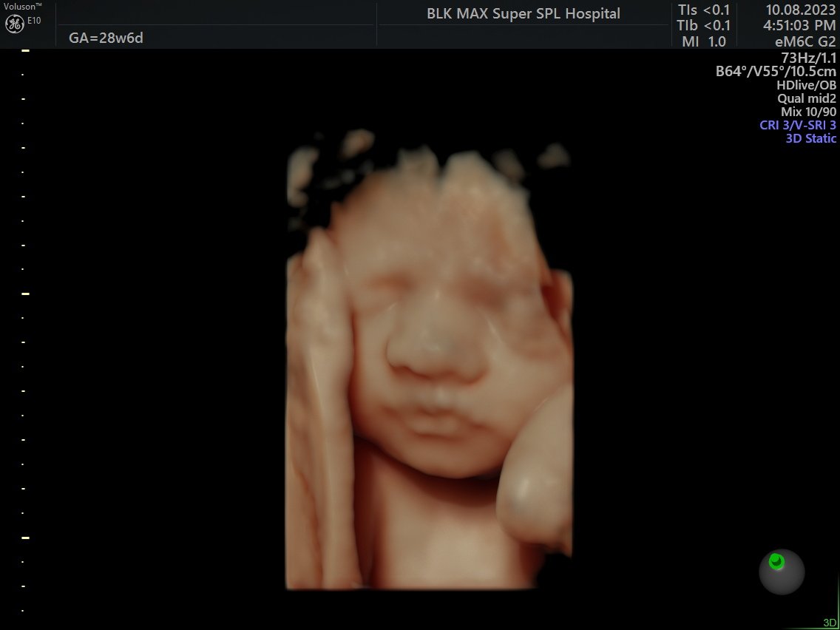Click the TIb <0.1 thermal index

(x=704, y=26)
